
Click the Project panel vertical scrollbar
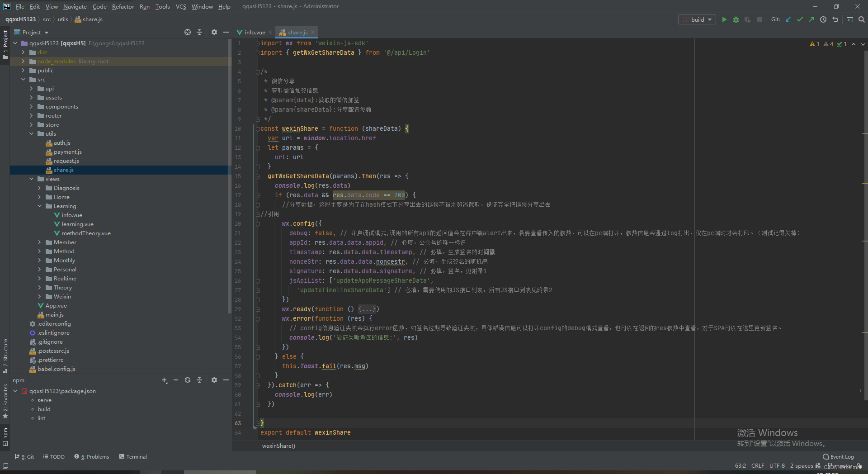230,176
